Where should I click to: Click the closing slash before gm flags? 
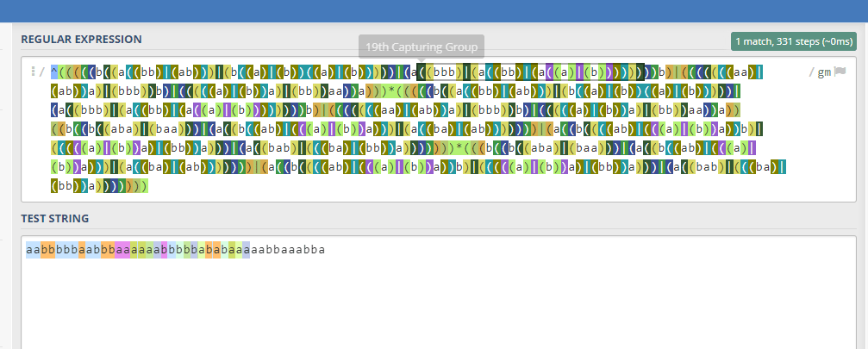tap(811, 72)
